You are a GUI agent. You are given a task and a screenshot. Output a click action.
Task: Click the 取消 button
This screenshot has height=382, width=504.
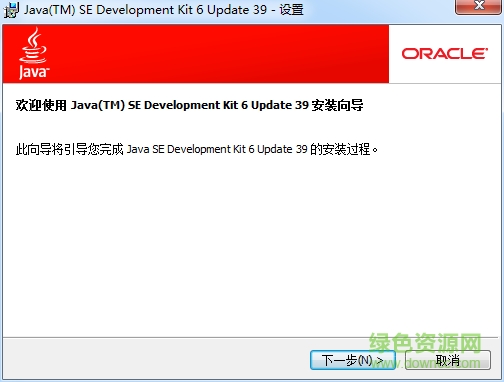pyautogui.click(x=448, y=360)
